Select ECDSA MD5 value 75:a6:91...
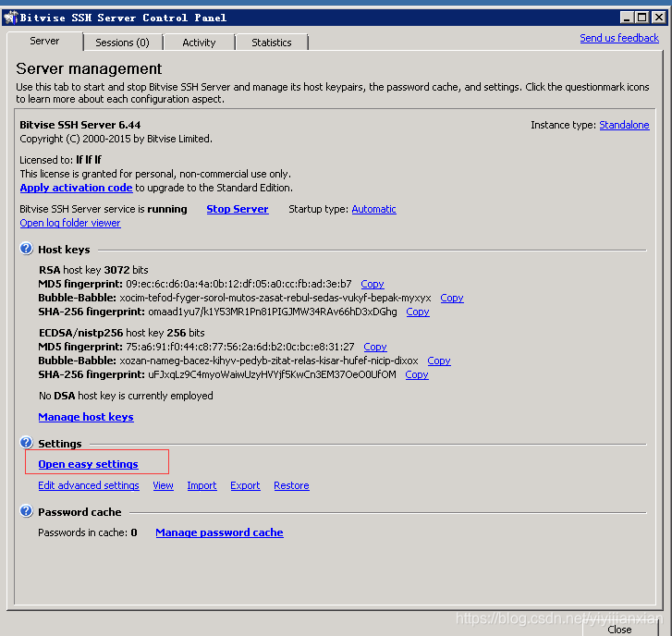Screen dimensions: 672x636 pos(240,347)
